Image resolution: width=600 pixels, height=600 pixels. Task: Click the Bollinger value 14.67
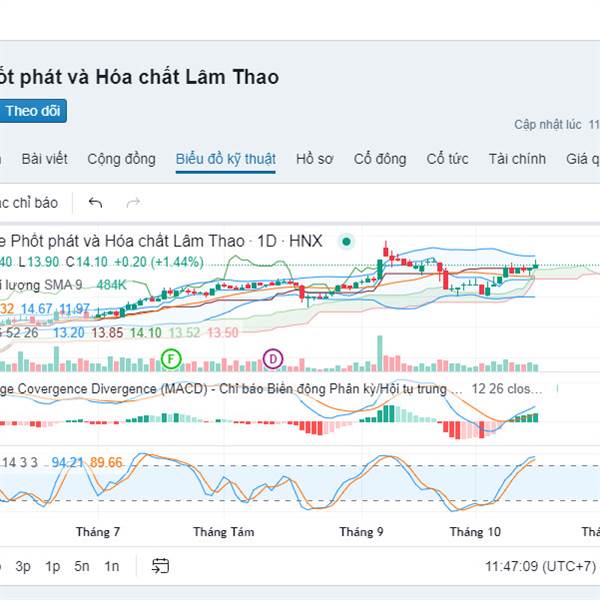pyautogui.click(x=36, y=308)
